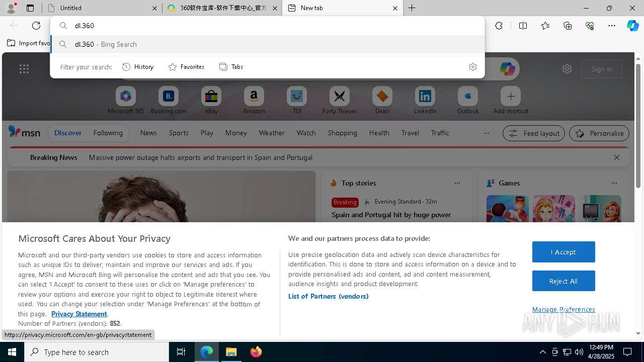Select the dl.360 Bing Search suggestion

click(267, 44)
